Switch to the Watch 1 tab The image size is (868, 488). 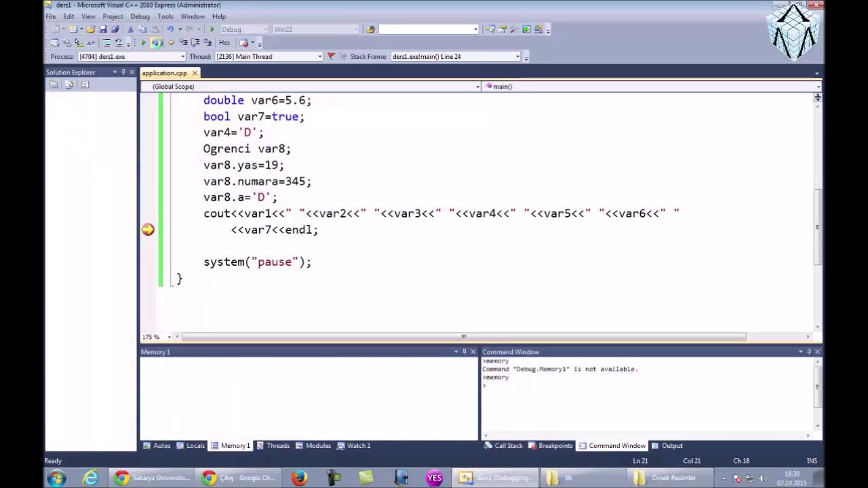[353, 446]
